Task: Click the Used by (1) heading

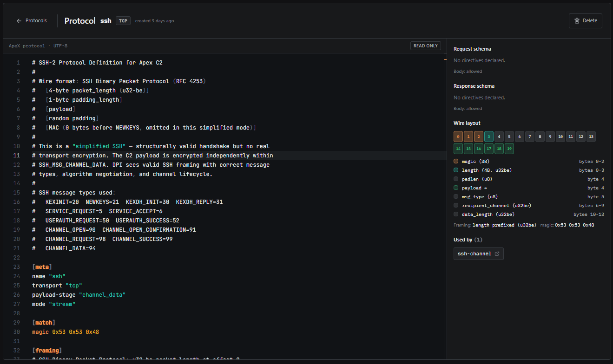Action: (468, 240)
